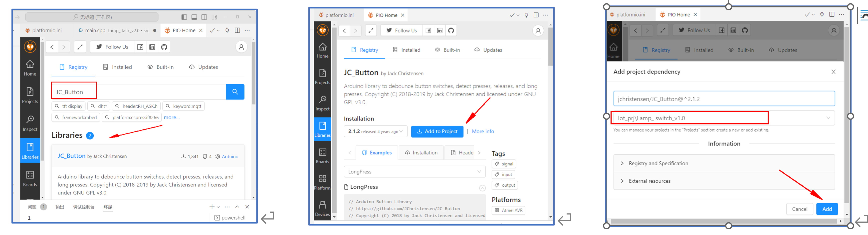
Task: Click the signal tag
Action: click(504, 164)
